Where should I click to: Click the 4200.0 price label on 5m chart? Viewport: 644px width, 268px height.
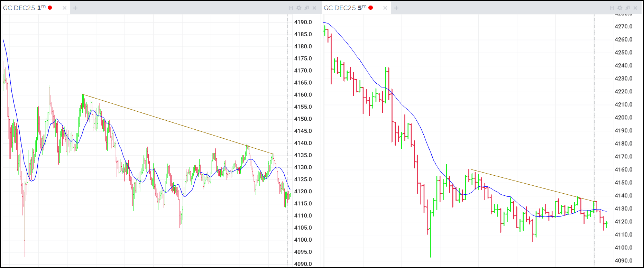[624, 118]
